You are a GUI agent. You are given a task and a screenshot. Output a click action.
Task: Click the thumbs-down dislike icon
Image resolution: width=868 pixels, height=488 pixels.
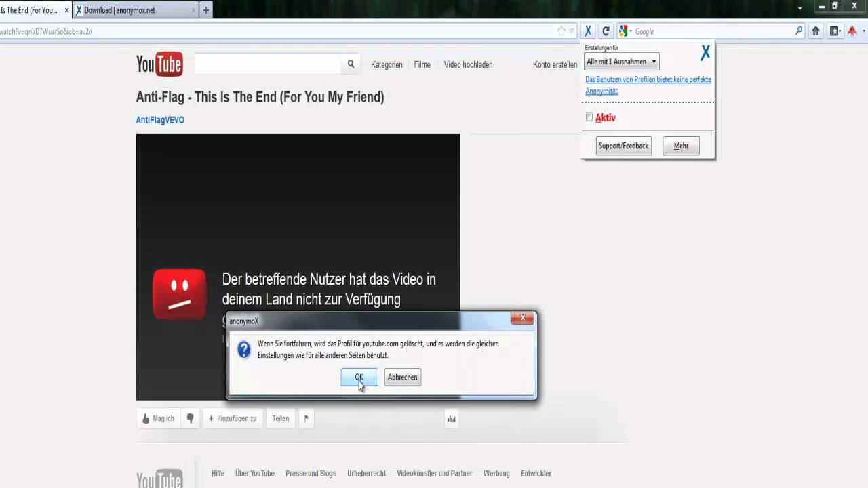pos(190,419)
